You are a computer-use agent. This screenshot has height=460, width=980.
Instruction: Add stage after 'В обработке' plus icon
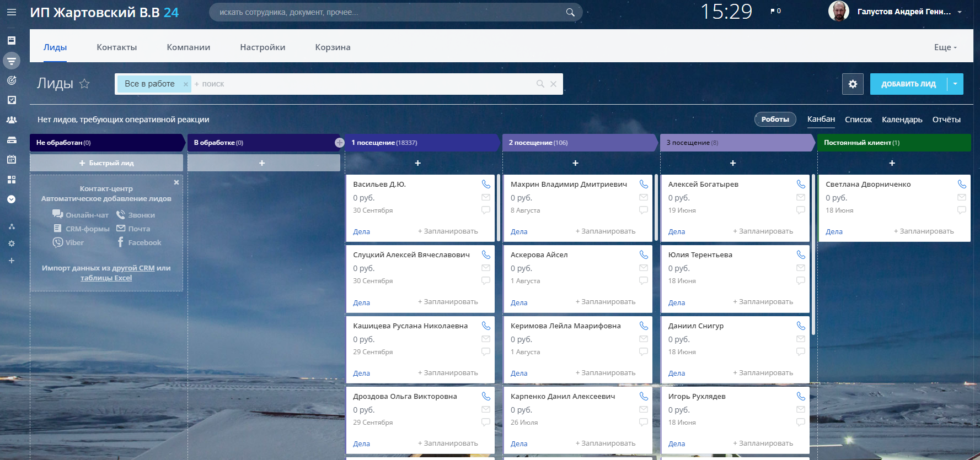(x=339, y=143)
